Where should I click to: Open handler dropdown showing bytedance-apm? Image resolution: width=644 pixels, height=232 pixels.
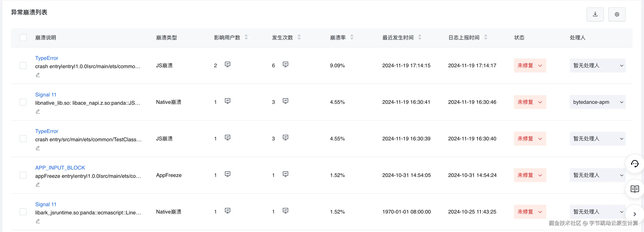597,102
